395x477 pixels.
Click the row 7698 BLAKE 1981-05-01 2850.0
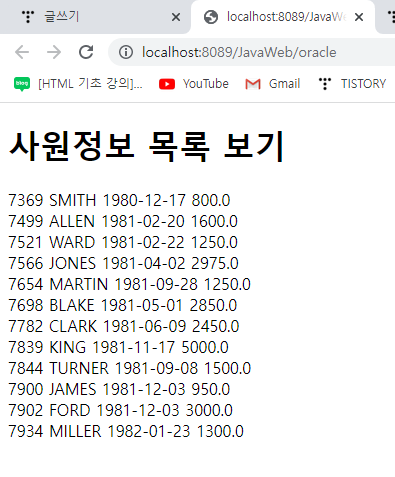[123, 305]
